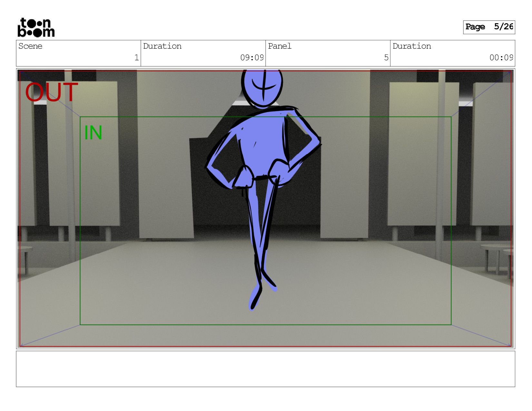Click the blue character figure thumbnail

coord(263,190)
